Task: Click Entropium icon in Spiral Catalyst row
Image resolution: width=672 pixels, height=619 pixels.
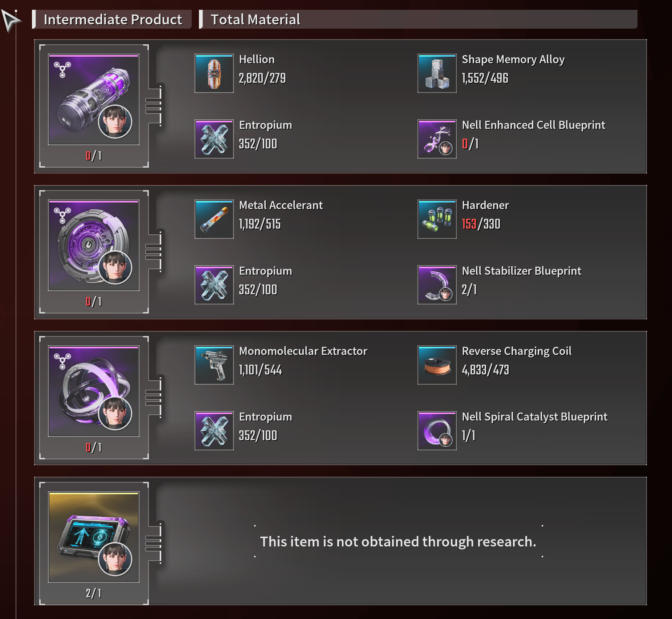Action: tap(214, 431)
